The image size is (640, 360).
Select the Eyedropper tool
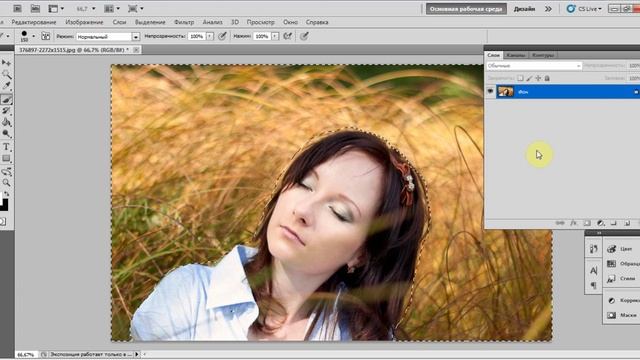[x=6, y=86]
